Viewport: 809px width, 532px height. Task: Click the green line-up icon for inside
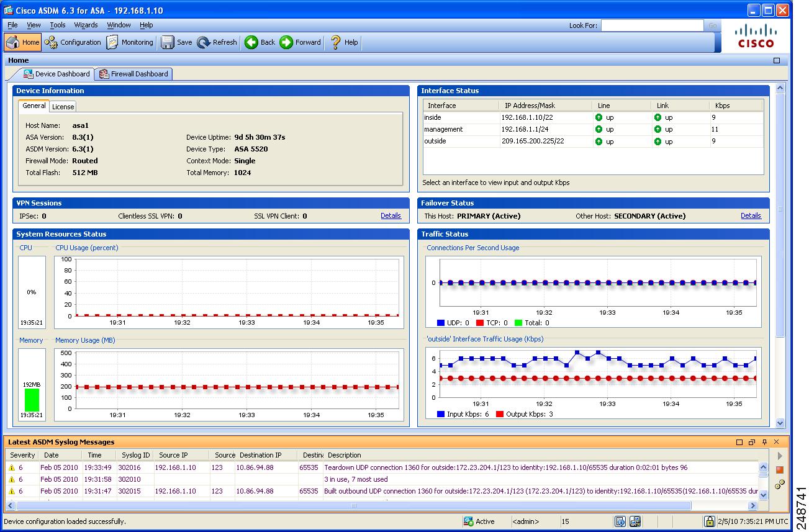click(599, 117)
